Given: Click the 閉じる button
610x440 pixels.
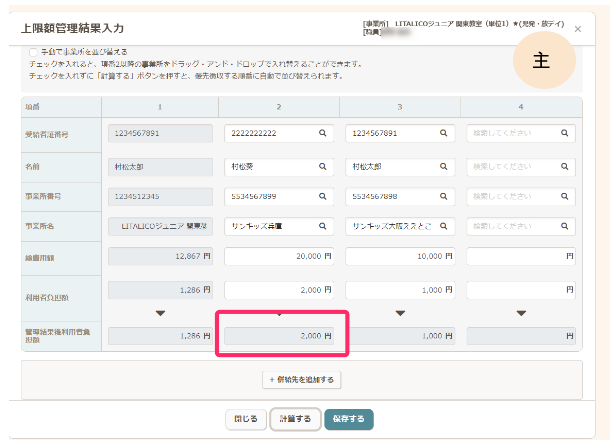Looking at the screenshot, I should (x=245, y=418).
